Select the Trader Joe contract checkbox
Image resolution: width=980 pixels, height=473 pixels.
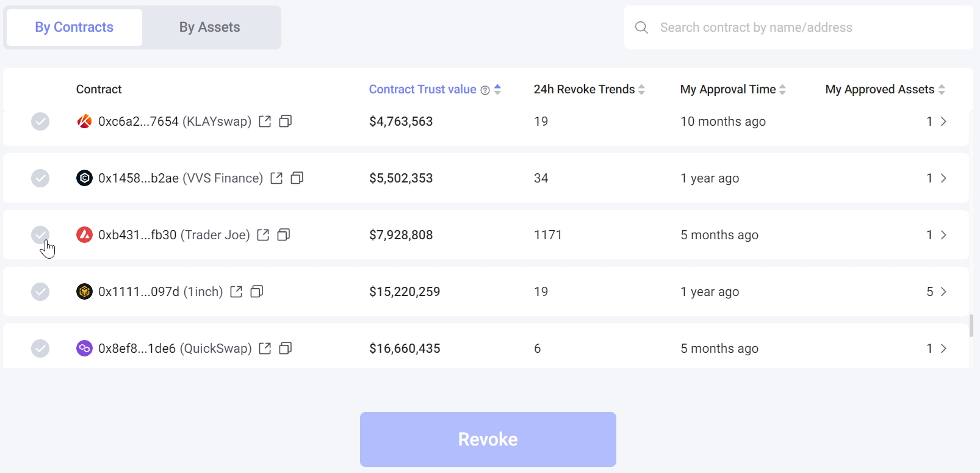pos(40,235)
